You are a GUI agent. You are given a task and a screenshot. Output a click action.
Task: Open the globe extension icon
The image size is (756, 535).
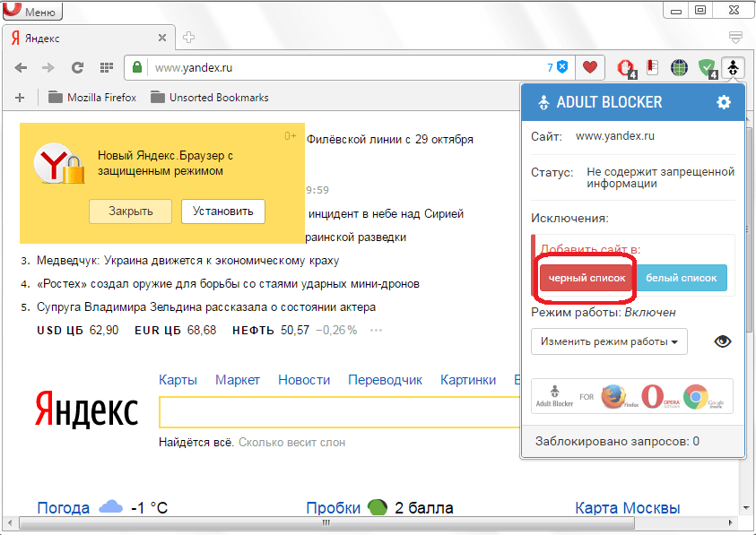(x=680, y=68)
